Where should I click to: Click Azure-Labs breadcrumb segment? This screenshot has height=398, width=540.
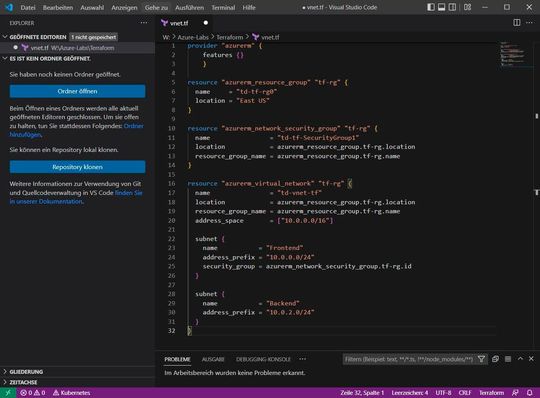click(x=193, y=37)
